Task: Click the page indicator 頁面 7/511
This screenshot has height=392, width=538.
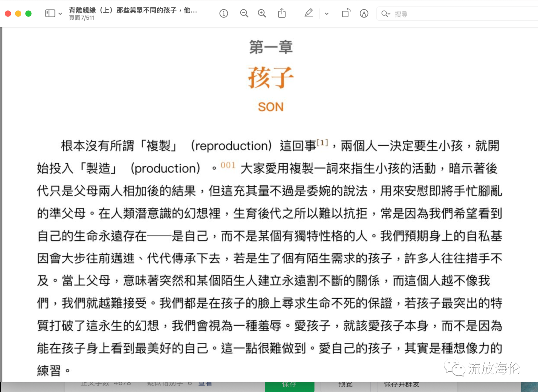Action: (x=82, y=18)
